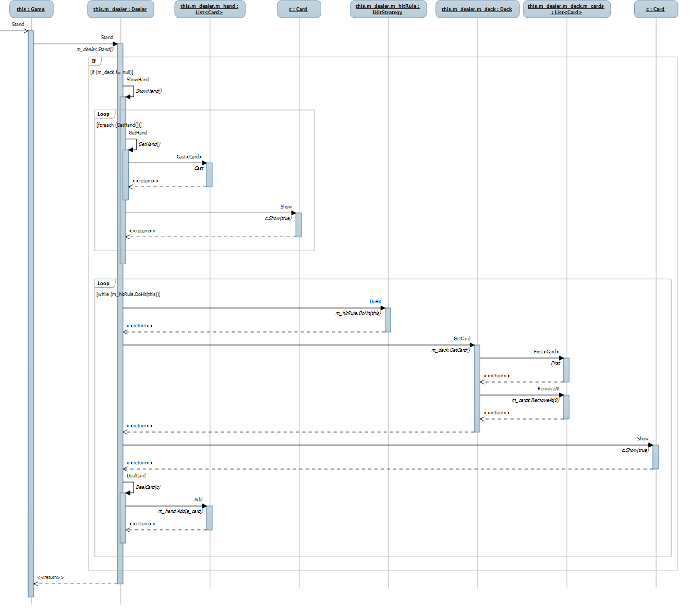The height and width of the screenshot is (616, 692).
Task: Click the <<return>> label above the DealCard message
Action: pos(140,463)
